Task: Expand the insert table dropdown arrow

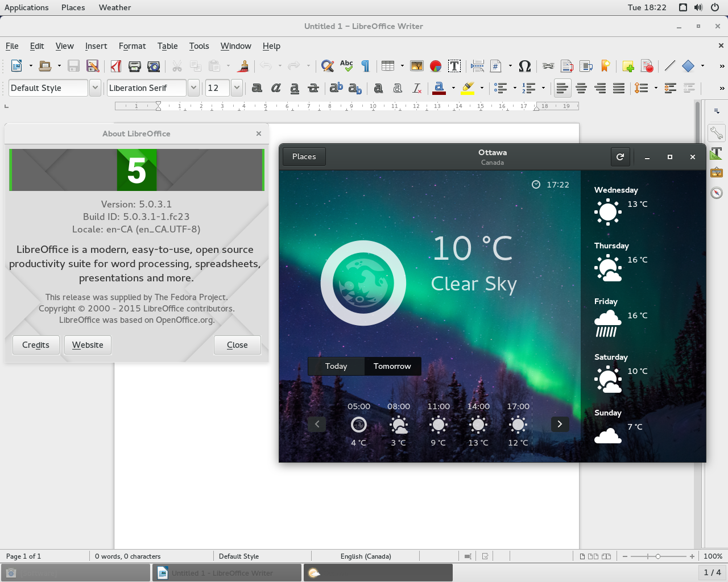Action: click(x=402, y=66)
